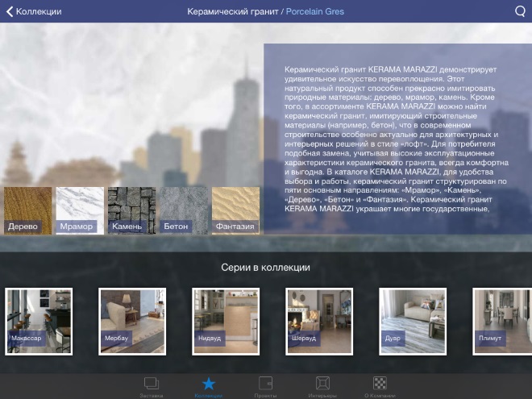Tap the Коллекции tab label

[x=208, y=396]
